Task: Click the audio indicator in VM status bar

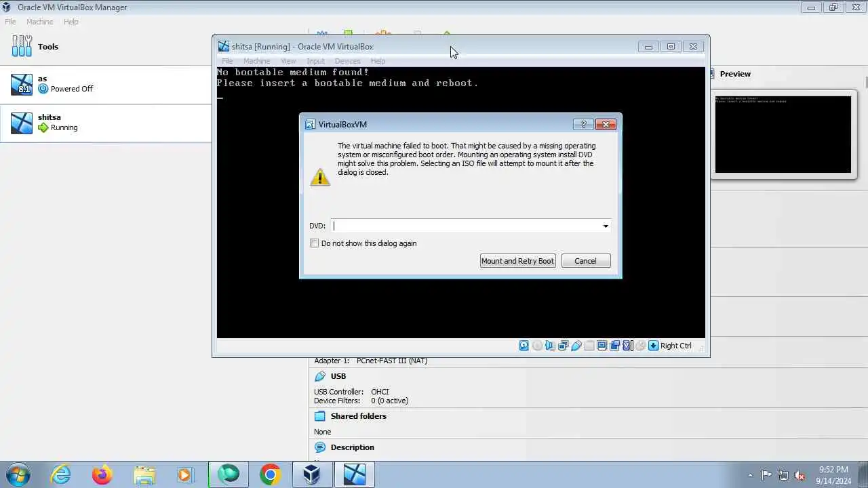Action: click(550, 346)
